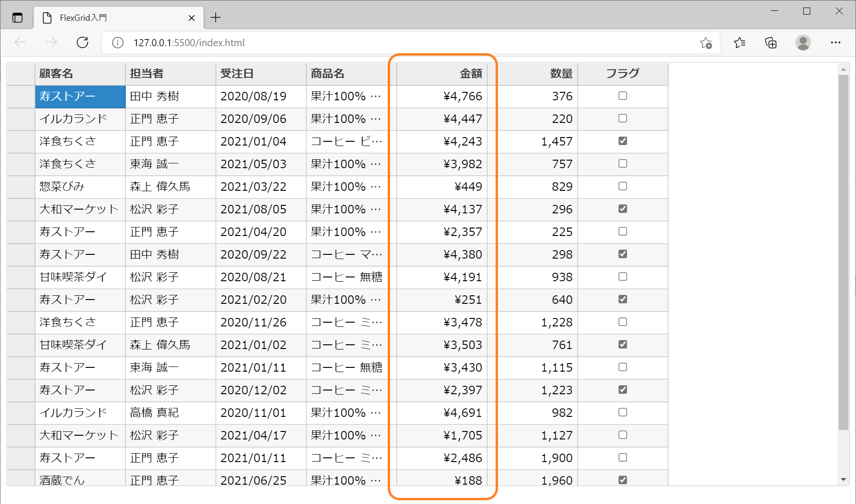Go back to the previous page
Screen dimensions: 856x504
pyautogui.click(x=20, y=43)
